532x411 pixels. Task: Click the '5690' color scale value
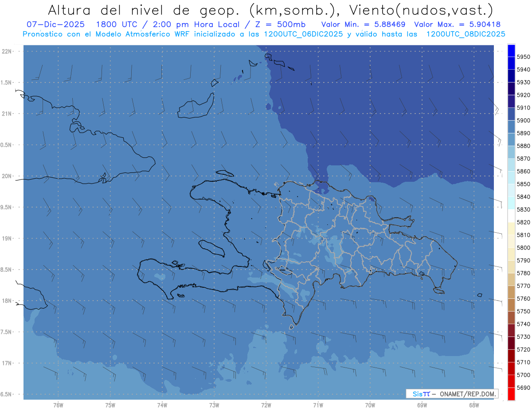(x=524, y=388)
